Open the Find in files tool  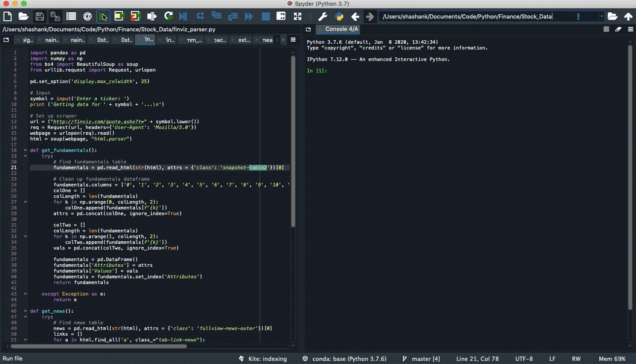pos(88,16)
